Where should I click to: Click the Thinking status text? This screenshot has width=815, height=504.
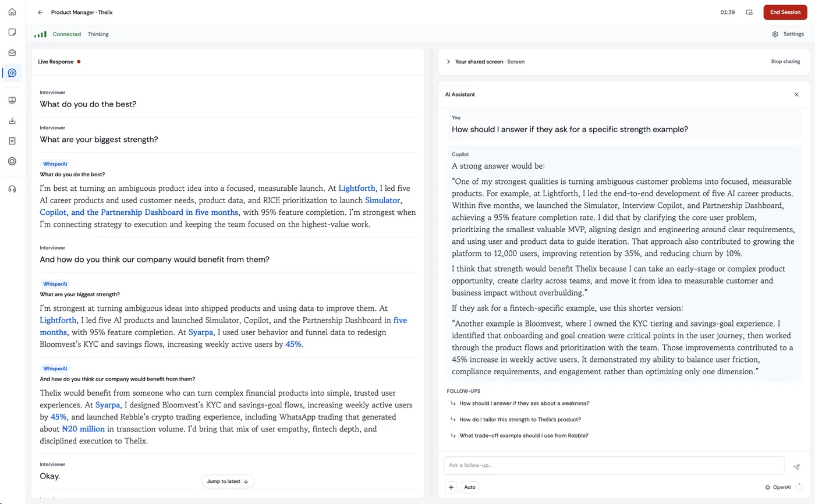98,34
